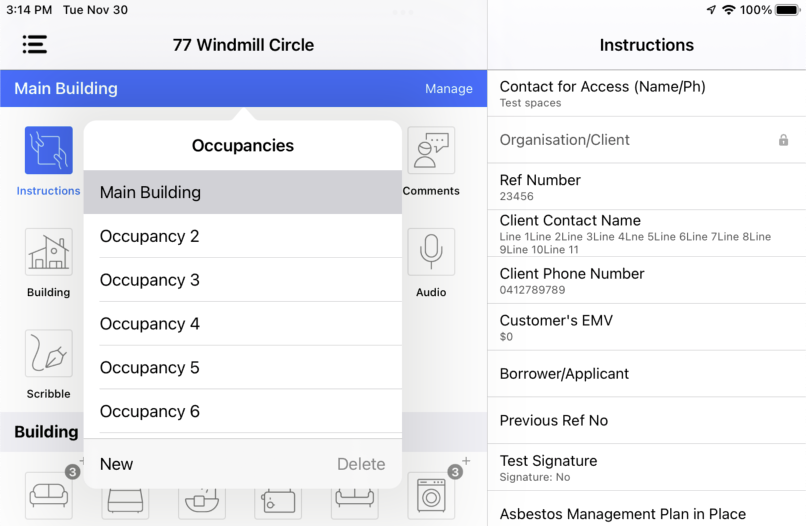Choose Occupancy 5 from Occupancies list
Screen dimensions: 806x526
click(x=243, y=367)
